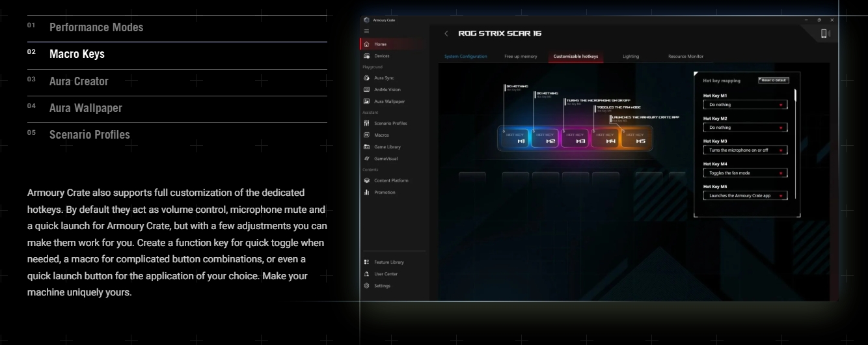Click the ROG STRIX SCAR 16 title

(x=500, y=33)
